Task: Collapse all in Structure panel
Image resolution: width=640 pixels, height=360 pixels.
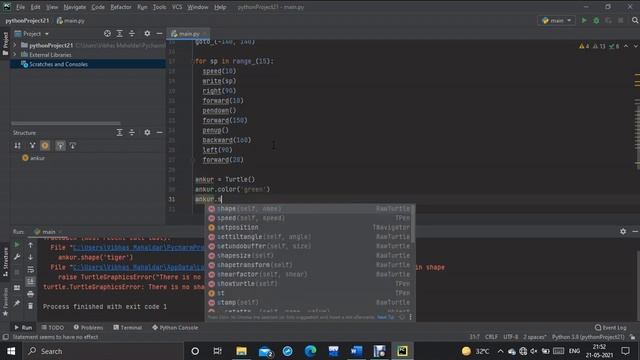Action: pos(131,133)
